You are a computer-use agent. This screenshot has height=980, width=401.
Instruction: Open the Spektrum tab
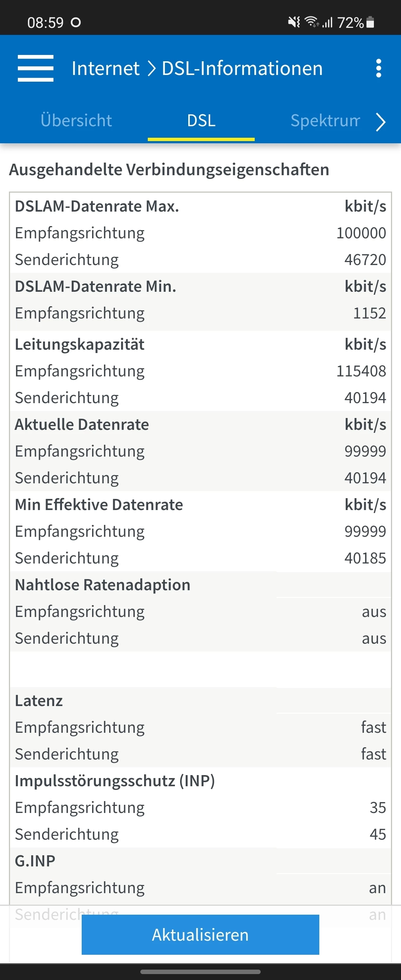(x=325, y=121)
